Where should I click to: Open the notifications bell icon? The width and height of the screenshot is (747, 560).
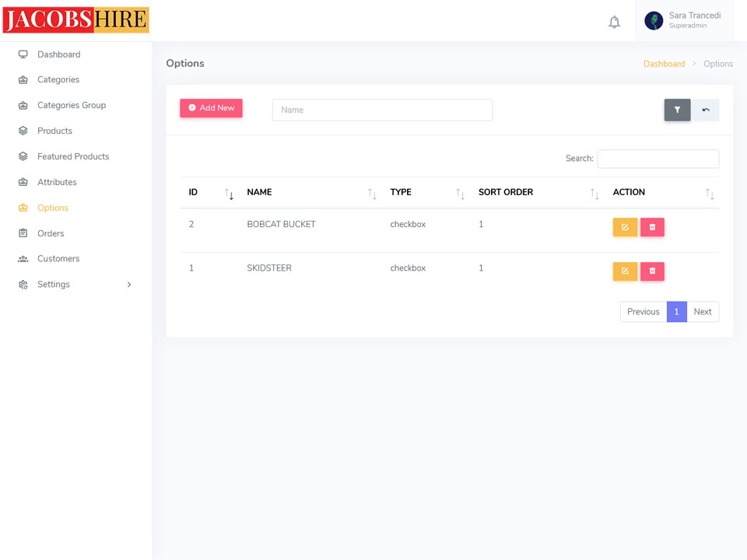[614, 22]
